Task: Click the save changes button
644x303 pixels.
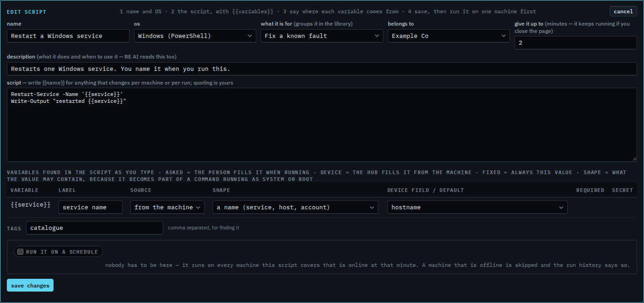Action: pos(30,285)
